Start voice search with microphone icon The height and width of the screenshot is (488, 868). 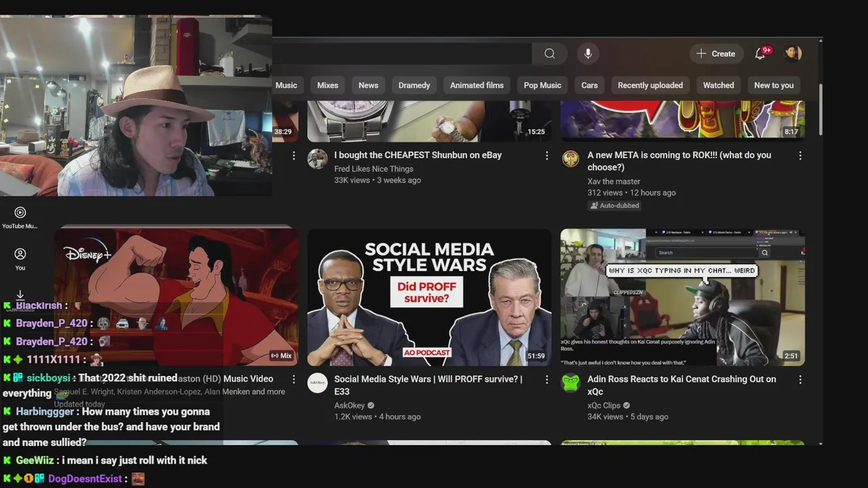click(588, 54)
